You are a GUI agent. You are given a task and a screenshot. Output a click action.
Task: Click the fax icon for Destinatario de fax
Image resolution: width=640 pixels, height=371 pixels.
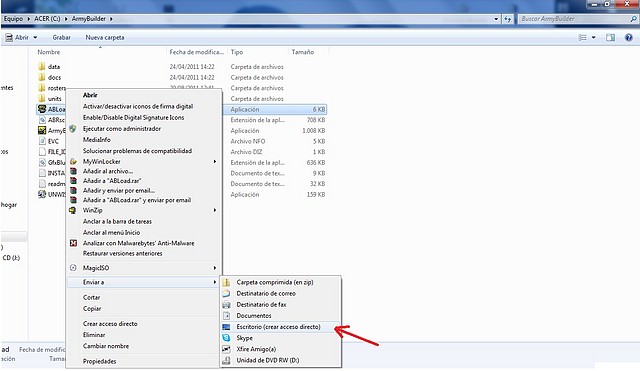coord(226,304)
